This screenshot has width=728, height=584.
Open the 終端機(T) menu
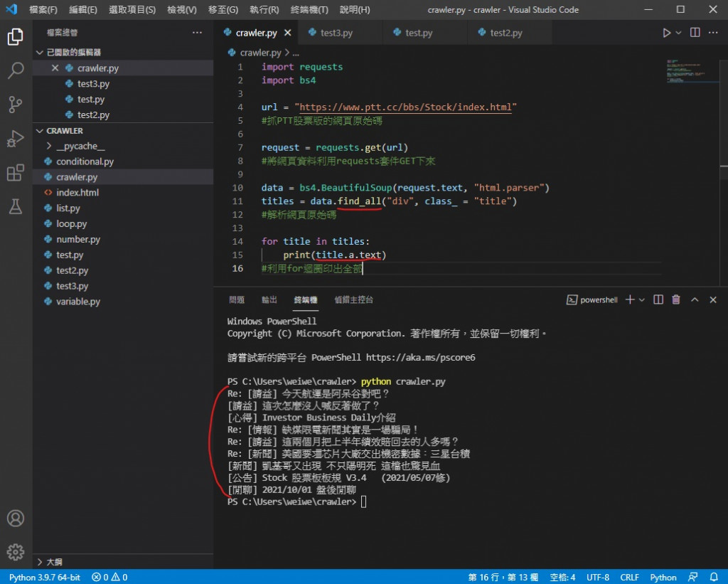309,9
